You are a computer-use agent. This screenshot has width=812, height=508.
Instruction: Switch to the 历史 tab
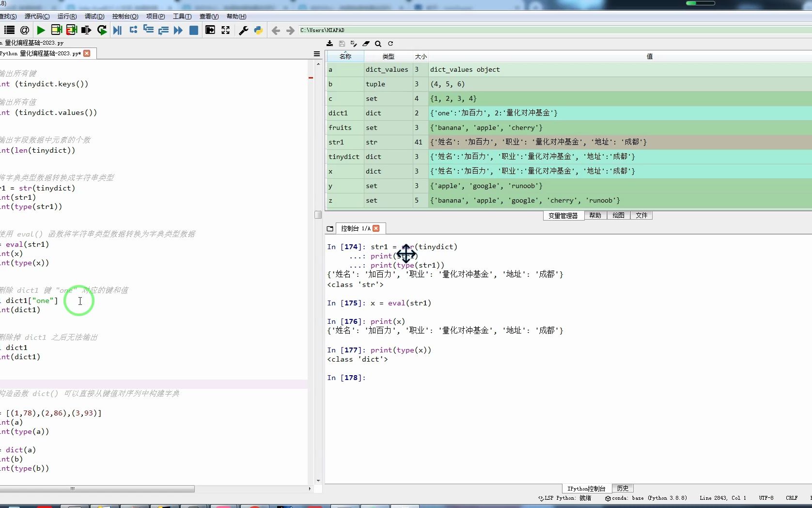[623, 489]
